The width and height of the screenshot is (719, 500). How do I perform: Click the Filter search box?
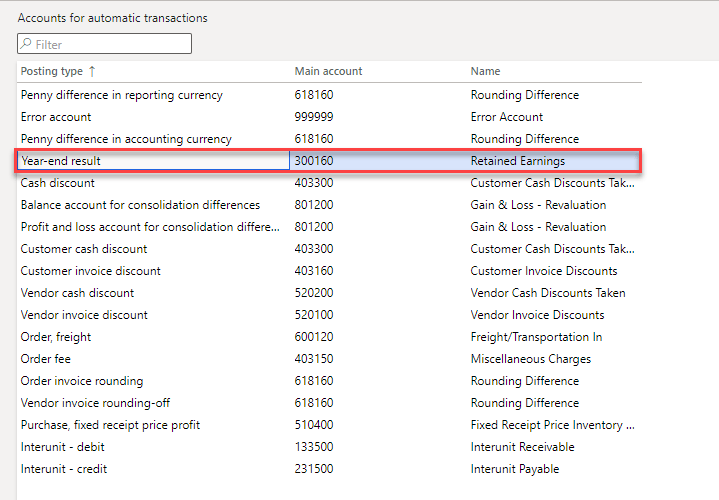point(110,44)
